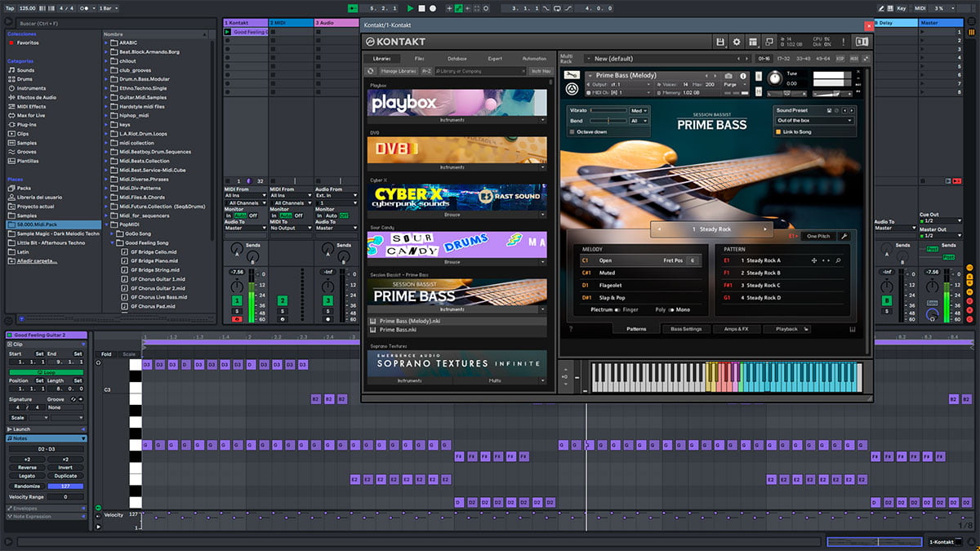Viewport: 980px width, 551px height.
Task: Open Playbox Instruments dropdown
Action: [457, 120]
